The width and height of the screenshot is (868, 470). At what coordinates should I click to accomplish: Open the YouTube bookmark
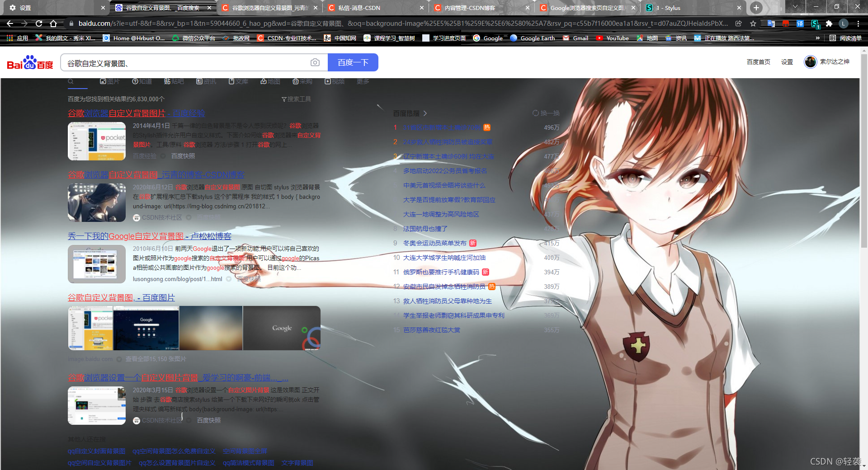pyautogui.click(x=612, y=38)
